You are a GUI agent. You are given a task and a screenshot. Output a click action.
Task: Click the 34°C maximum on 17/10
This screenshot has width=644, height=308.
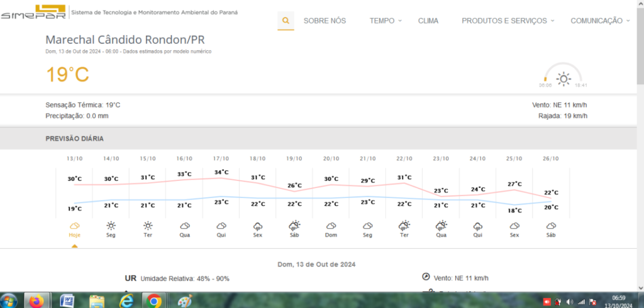pos(222,172)
